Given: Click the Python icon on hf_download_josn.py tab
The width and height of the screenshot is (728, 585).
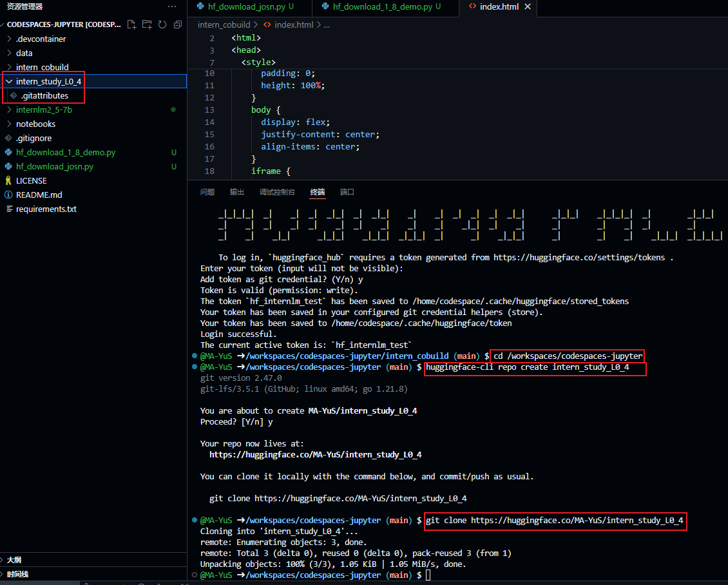Looking at the screenshot, I should (200, 6).
